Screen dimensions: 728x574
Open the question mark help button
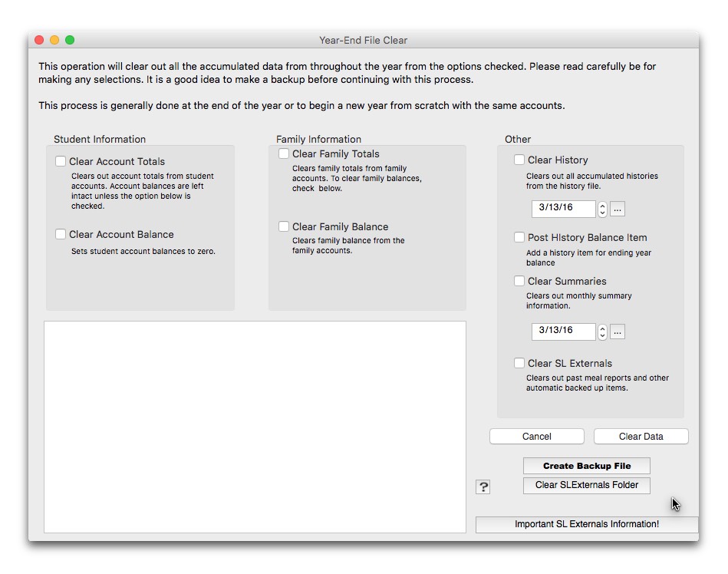click(x=483, y=487)
